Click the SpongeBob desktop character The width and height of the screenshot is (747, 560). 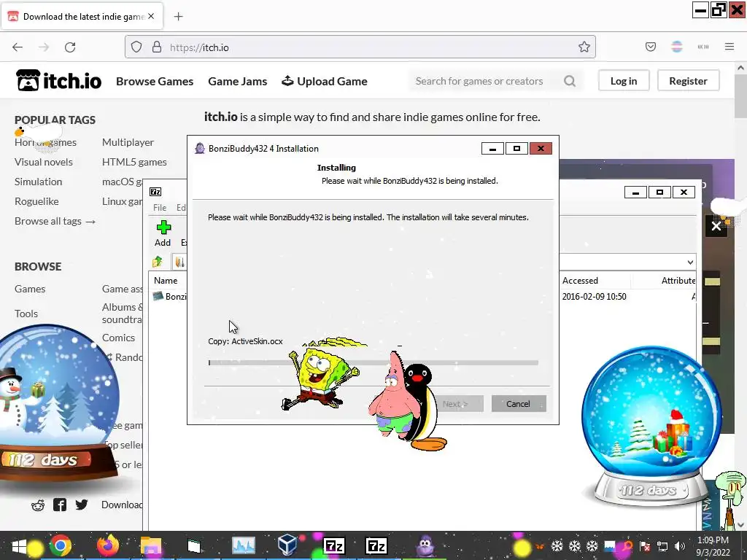pyautogui.click(x=320, y=374)
